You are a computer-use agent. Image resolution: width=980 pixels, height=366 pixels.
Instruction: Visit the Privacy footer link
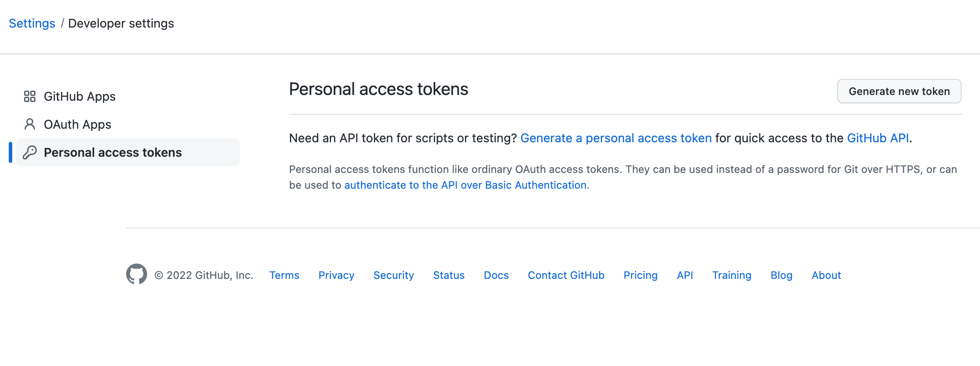[x=336, y=275]
